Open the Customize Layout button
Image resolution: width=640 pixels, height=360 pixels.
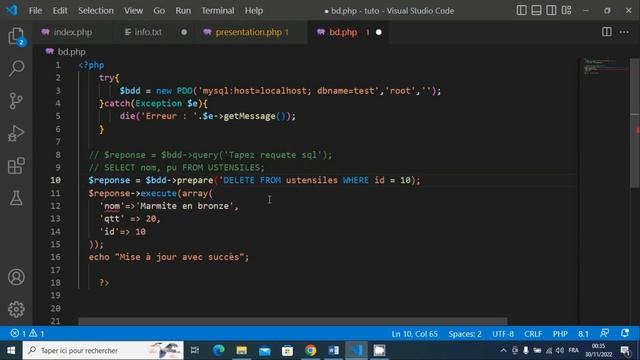pyautogui.click(x=567, y=10)
